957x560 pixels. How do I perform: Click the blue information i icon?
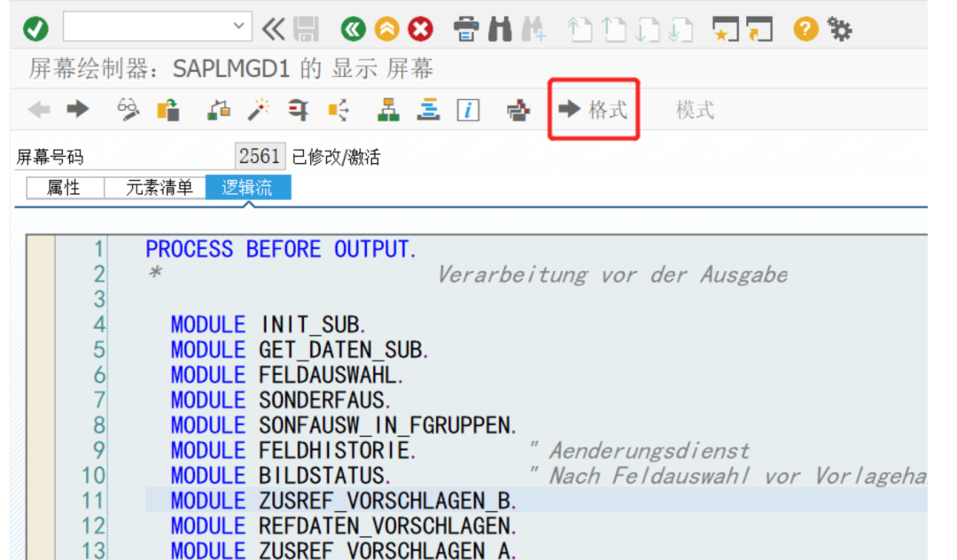click(468, 111)
